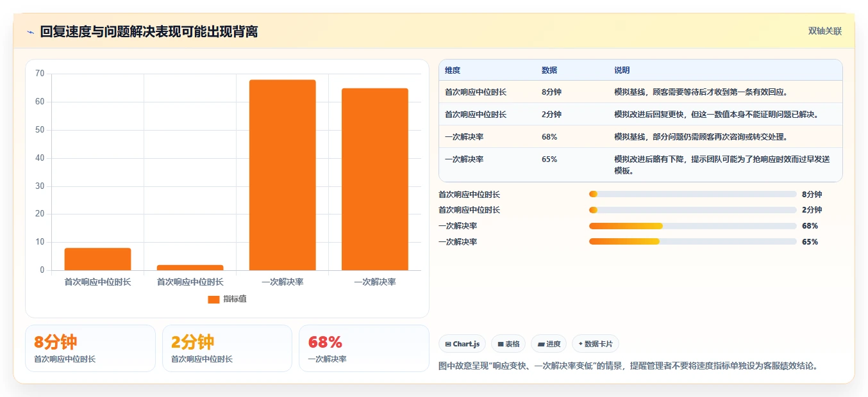Click the chart bar at value 65
Image resolution: width=868 pixels, height=397 pixels.
click(374, 179)
